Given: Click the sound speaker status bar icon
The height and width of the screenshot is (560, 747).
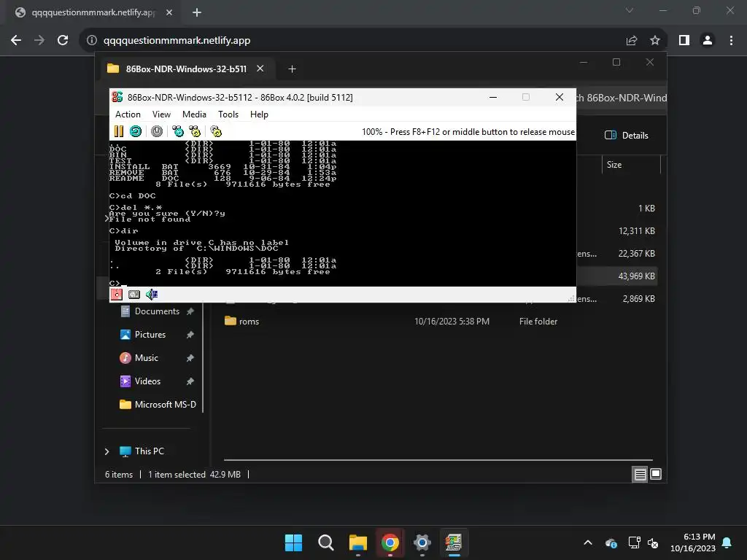Looking at the screenshot, I should pos(152,295).
